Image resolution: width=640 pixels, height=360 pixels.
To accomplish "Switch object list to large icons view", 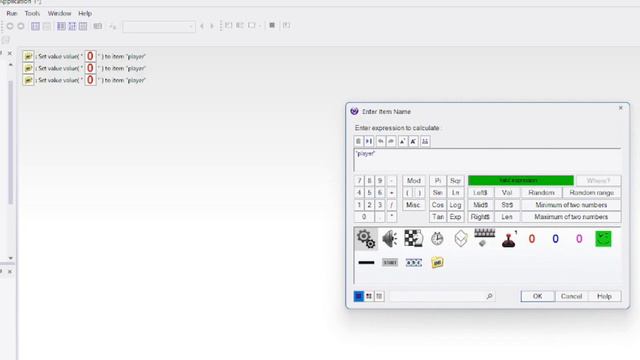I will pyautogui.click(x=358, y=296).
